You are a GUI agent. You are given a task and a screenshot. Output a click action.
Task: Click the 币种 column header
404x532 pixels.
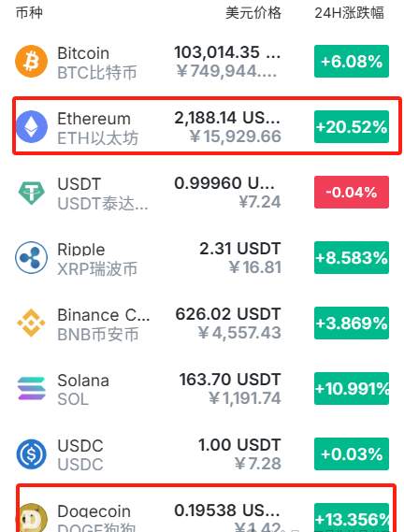[x=29, y=13]
